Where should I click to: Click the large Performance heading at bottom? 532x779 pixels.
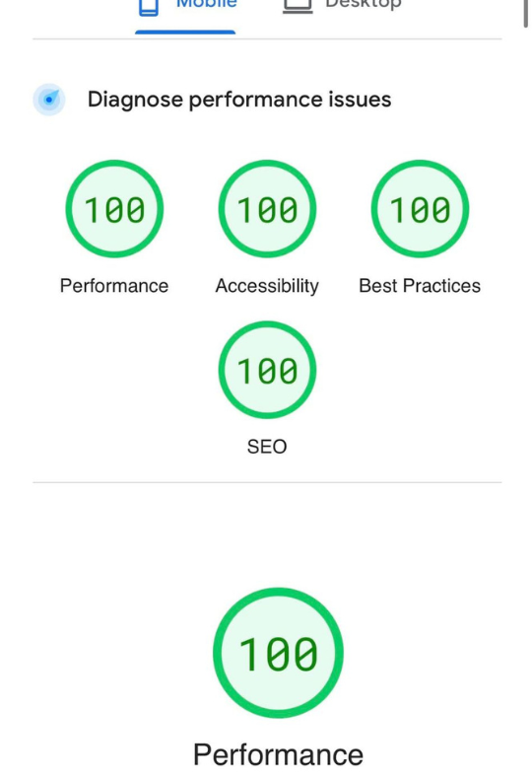point(278,754)
